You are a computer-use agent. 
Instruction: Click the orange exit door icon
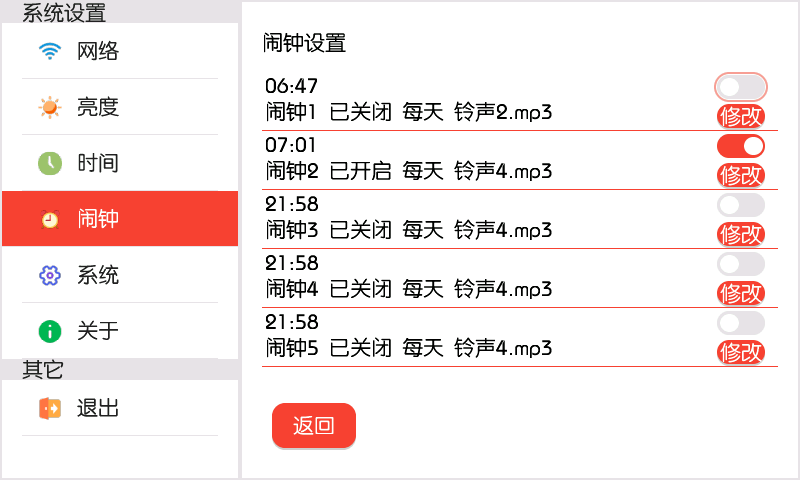tap(50, 408)
